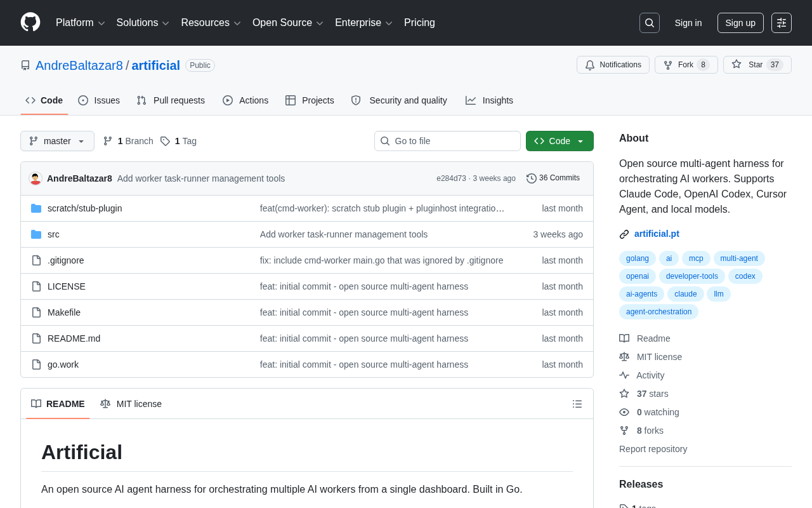812x508 pixels.
Task: Click the claude topic tag
Action: click(x=685, y=294)
